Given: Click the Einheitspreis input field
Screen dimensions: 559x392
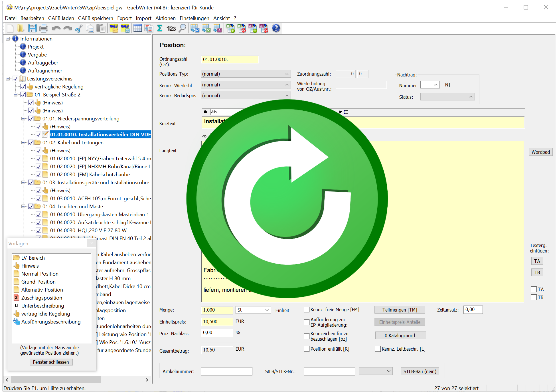Looking at the screenshot, I should [217, 322].
